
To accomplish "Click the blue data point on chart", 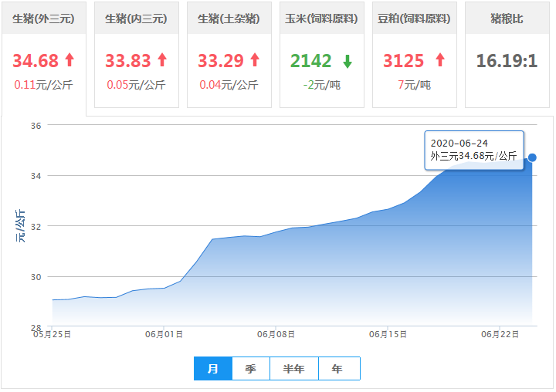I will (x=532, y=157).
